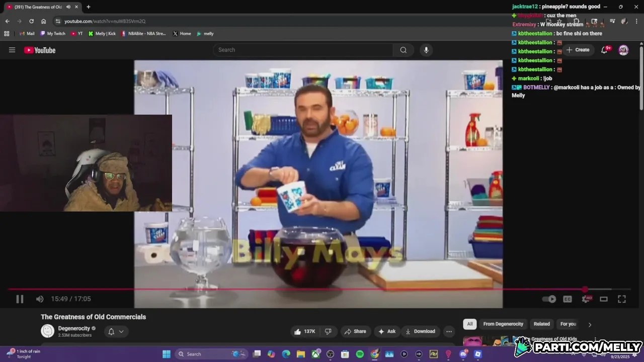Select the For you chip
This screenshot has width=644, height=362.
tap(568, 324)
